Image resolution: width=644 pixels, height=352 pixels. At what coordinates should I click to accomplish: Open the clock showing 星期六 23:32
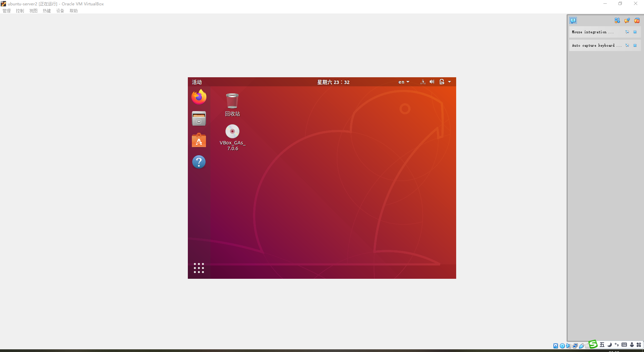click(333, 82)
